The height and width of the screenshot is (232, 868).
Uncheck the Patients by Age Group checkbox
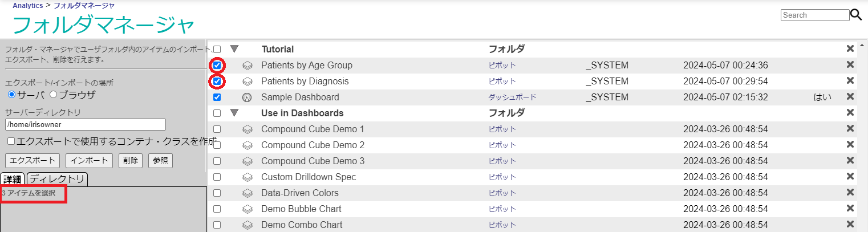point(217,66)
